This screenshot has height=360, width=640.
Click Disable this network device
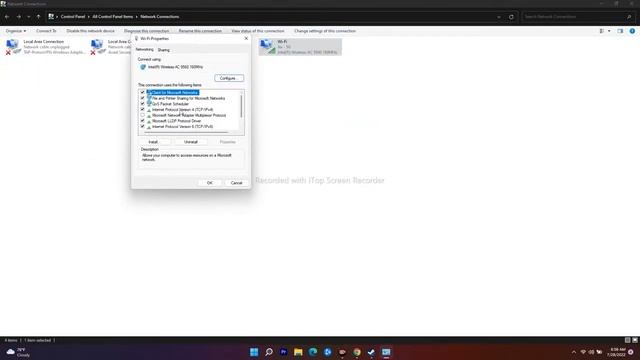tap(91, 31)
